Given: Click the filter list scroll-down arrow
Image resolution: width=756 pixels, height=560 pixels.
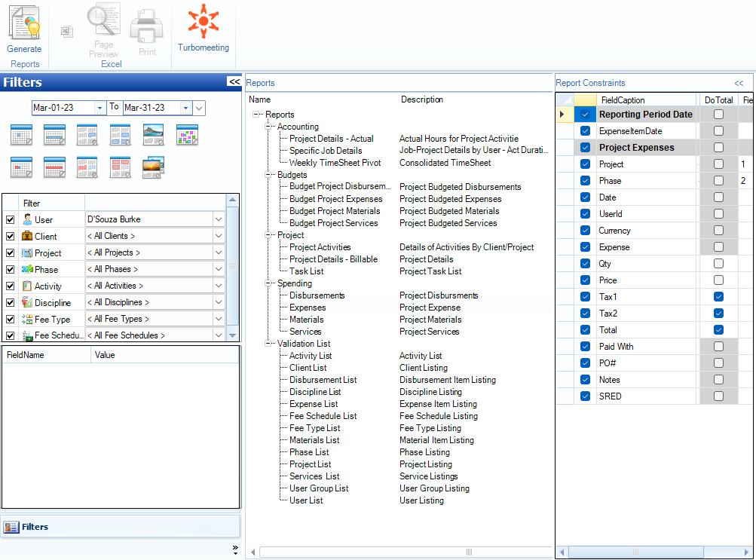Looking at the screenshot, I should [232, 335].
